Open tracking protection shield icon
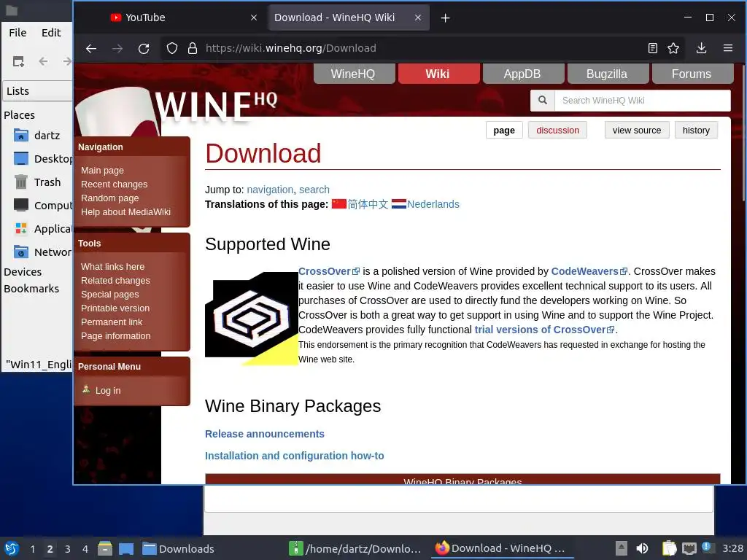 pos(172,48)
